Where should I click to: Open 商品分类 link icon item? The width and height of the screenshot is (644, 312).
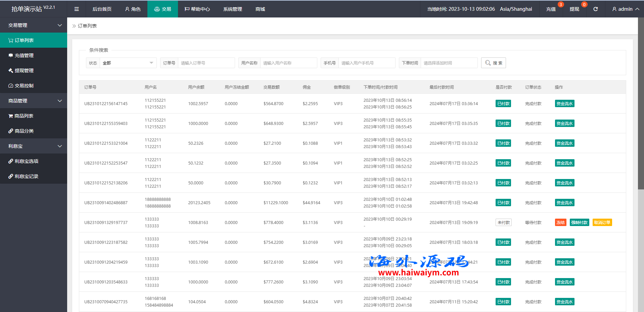pyautogui.click(x=24, y=131)
